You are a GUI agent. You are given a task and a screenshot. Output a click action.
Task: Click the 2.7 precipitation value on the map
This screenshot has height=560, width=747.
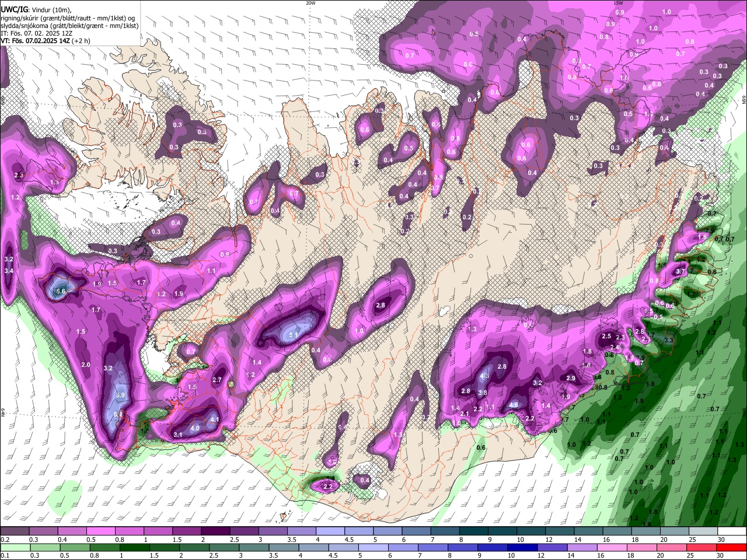point(217,380)
